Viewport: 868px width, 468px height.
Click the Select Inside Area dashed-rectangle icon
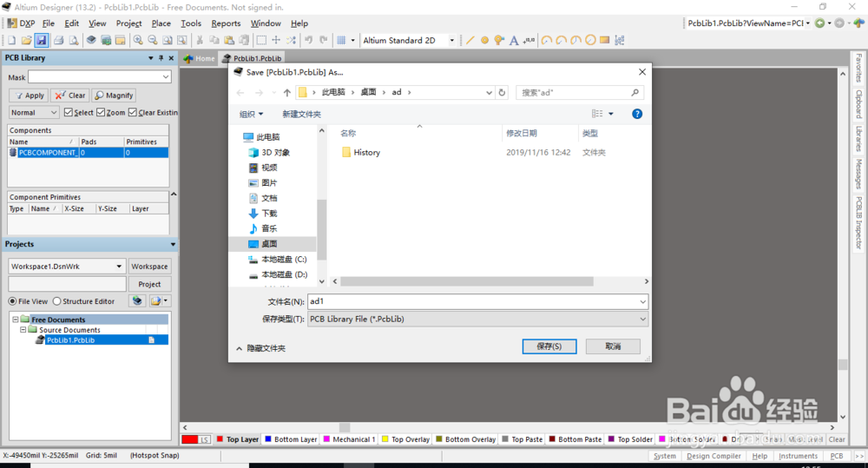pos(261,41)
